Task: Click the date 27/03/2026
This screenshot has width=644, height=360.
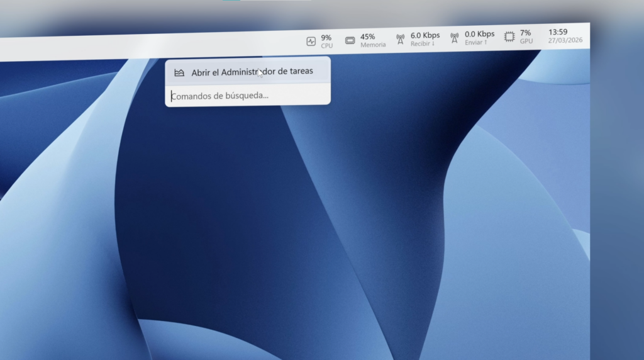Action: pos(565,40)
